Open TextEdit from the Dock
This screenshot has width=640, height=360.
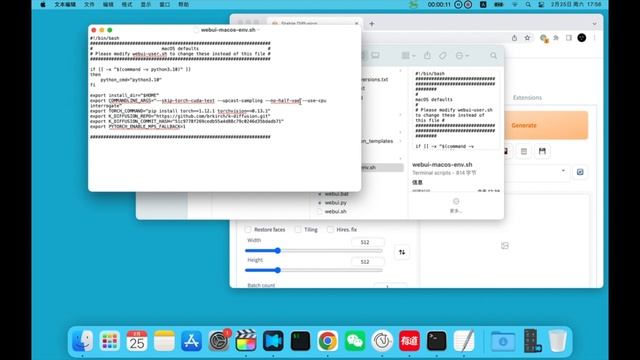464,341
